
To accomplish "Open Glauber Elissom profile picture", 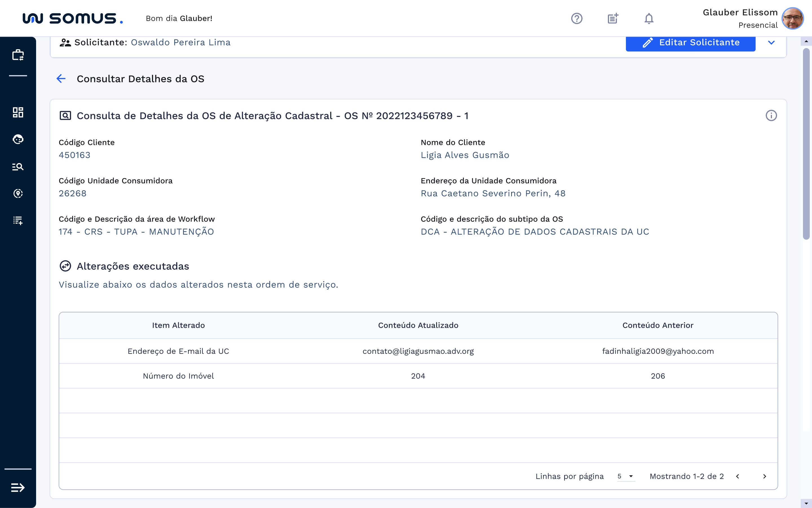I will (793, 18).
